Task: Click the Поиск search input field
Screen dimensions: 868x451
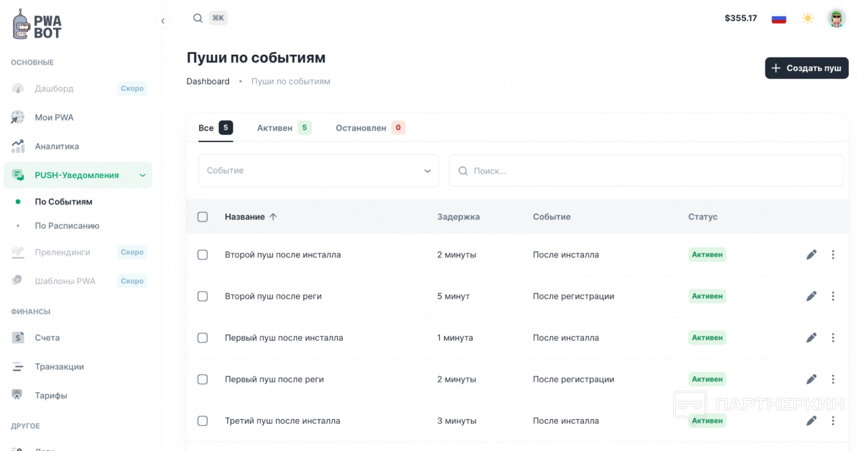Action: 646,171
